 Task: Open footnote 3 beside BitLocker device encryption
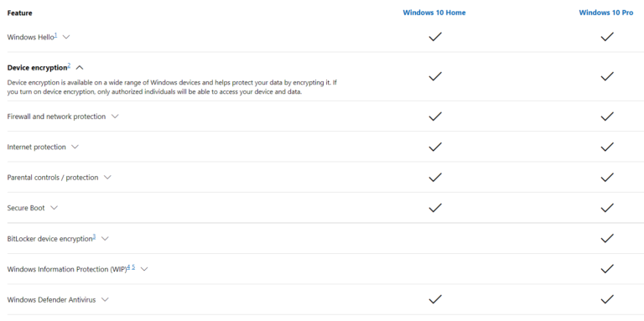point(94,237)
